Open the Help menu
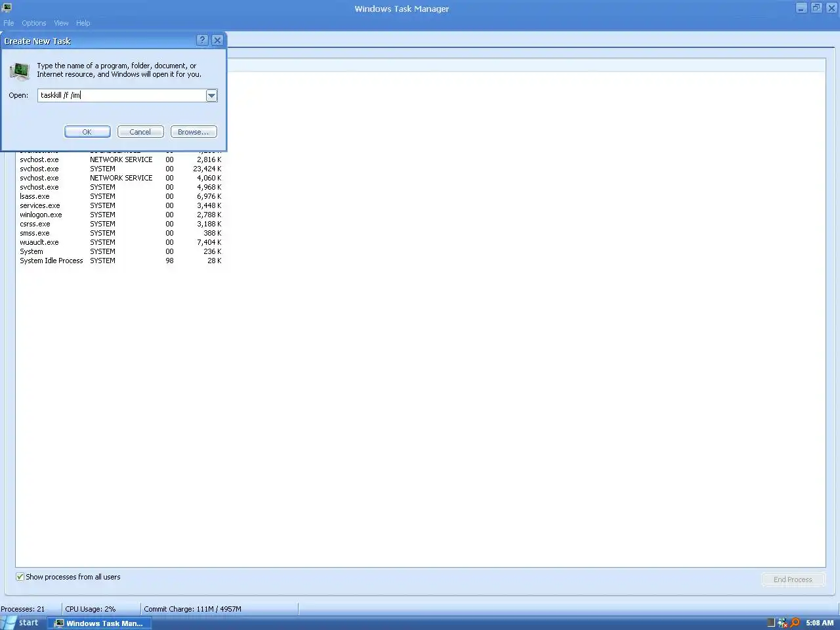The height and width of the screenshot is (630, 840). pos(83,23)
